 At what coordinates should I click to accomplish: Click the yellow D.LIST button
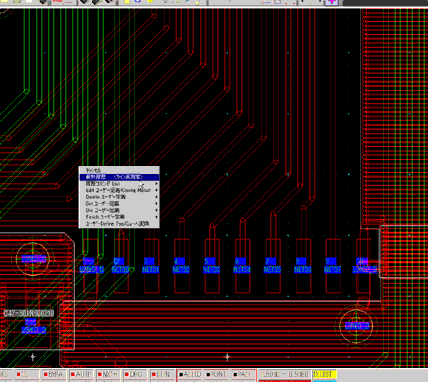(x=325, y=374)
